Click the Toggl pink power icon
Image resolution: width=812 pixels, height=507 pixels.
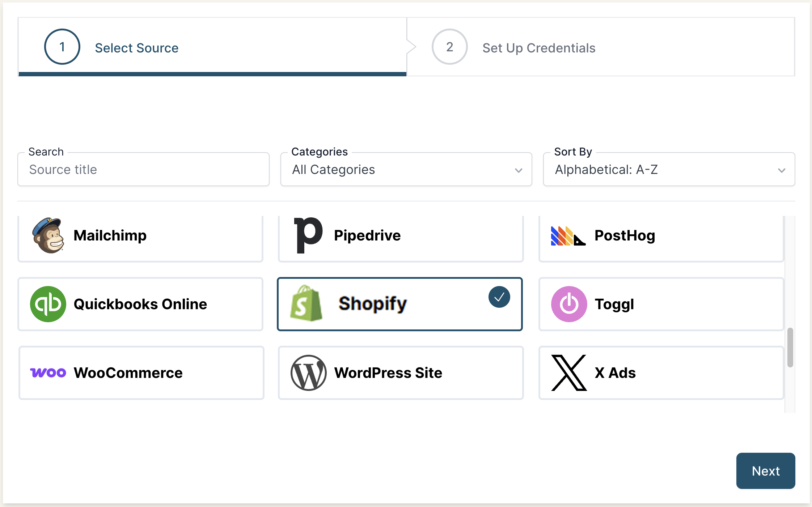(x=569, y=304)
